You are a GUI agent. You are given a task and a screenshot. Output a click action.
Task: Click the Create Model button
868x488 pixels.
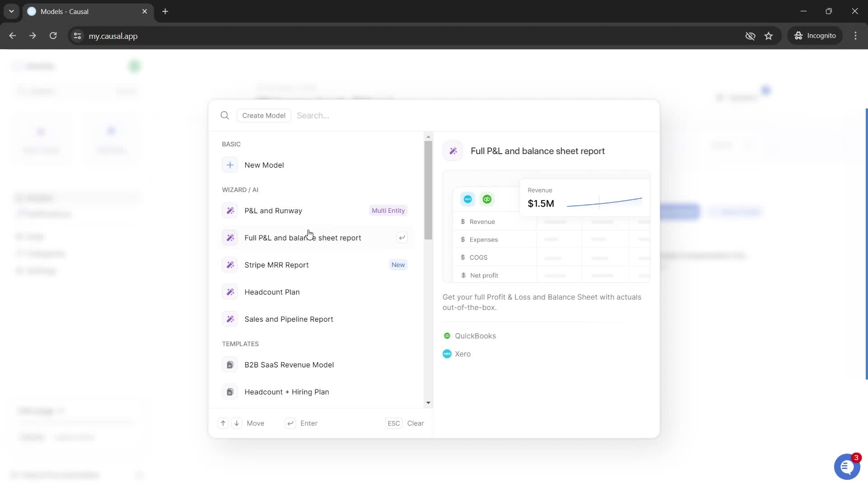pyautogui.click(x=264, y=116)
